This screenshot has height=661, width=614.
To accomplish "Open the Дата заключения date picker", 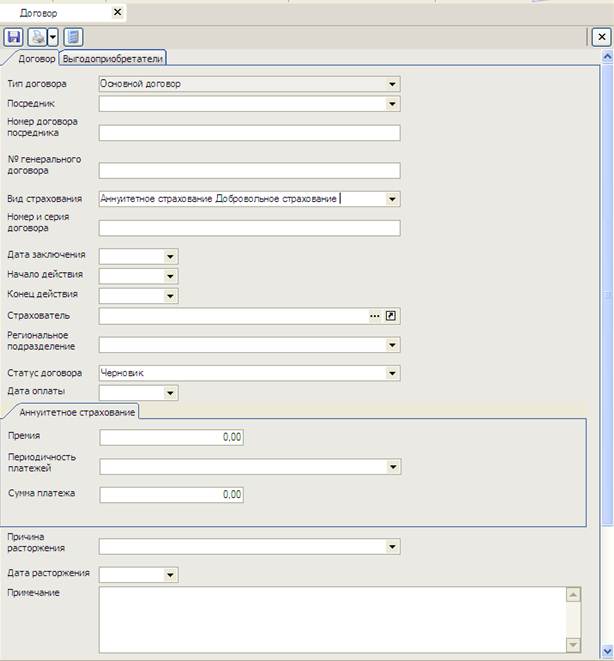I will click(x=171, y=256).
